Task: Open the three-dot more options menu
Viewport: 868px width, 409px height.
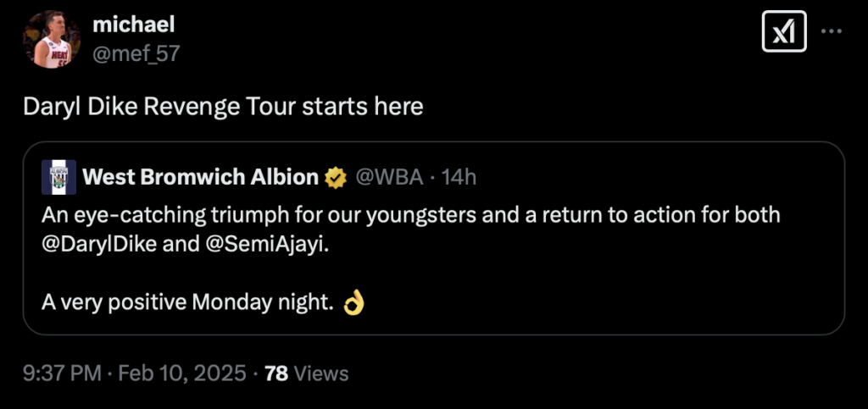Action: coord(832,32)
